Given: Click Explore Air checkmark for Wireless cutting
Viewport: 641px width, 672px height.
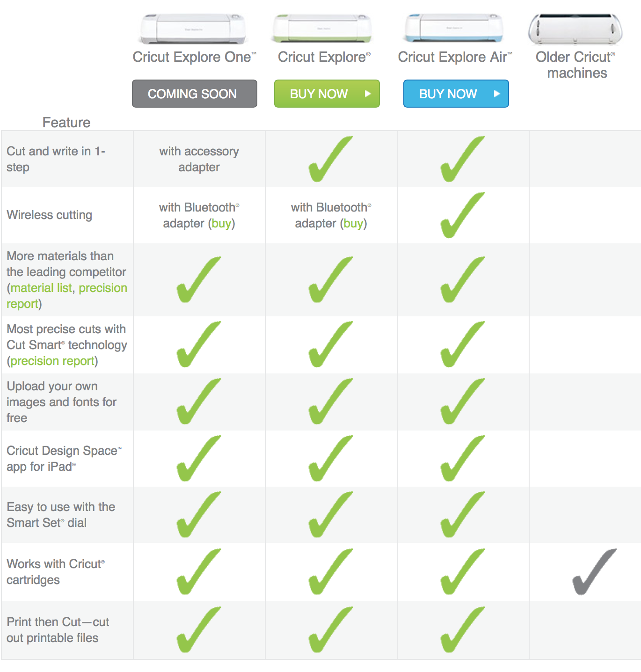Looking at the screenshot, I should 463,215.
